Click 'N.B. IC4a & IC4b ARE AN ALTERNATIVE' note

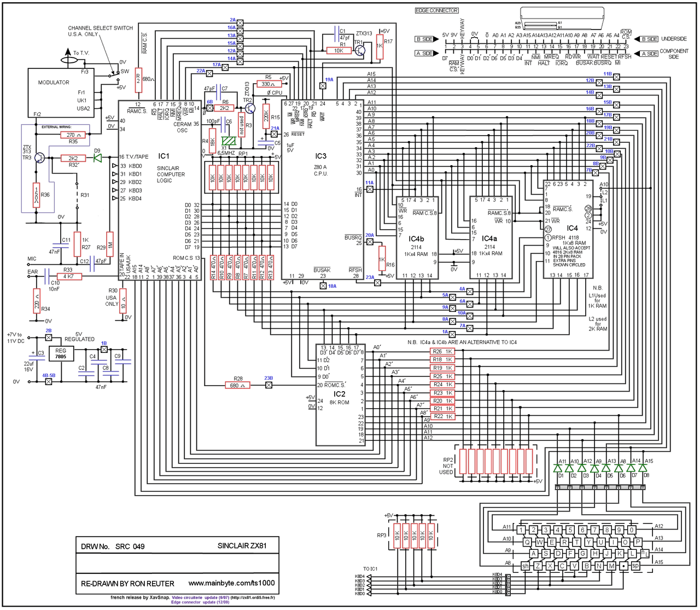[x=462, y=342]
